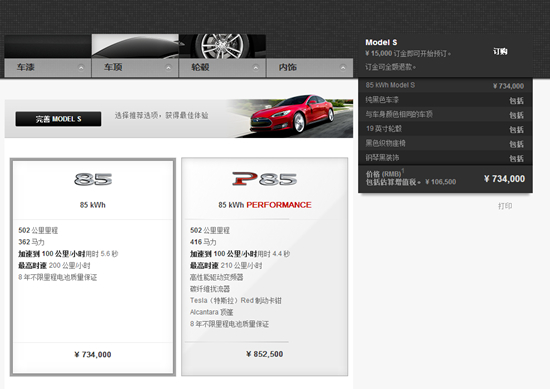Click the 黑色织物座椅 summary row
This screenshot has height=389, width=550.
(x=445, y=143)
